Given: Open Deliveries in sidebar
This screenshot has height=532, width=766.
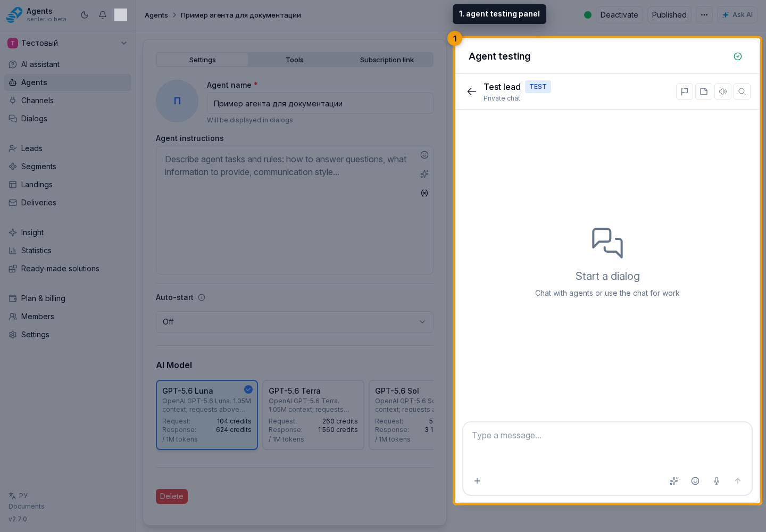Looking at the screenshot, I should pyautogui.click(x=68, y=203).
